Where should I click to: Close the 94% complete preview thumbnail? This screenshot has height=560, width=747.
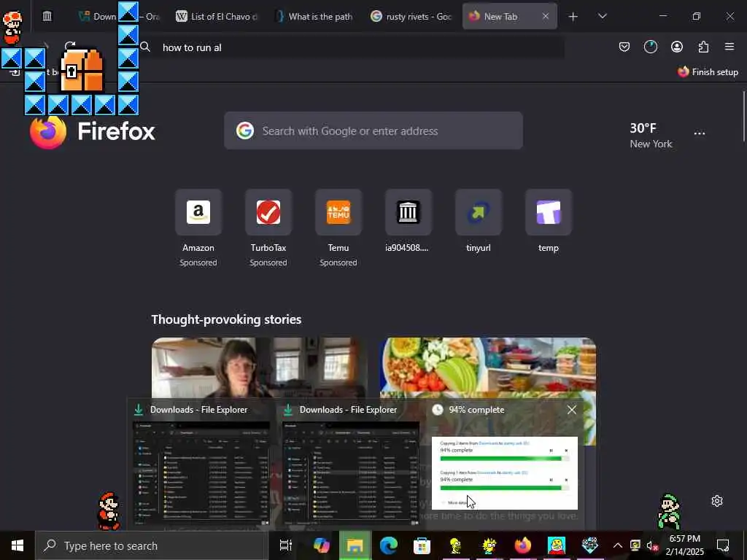(x=572, y=410)
